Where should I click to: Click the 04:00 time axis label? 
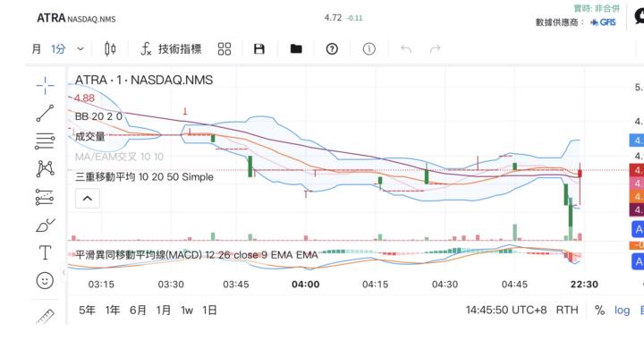click(305, 285)
